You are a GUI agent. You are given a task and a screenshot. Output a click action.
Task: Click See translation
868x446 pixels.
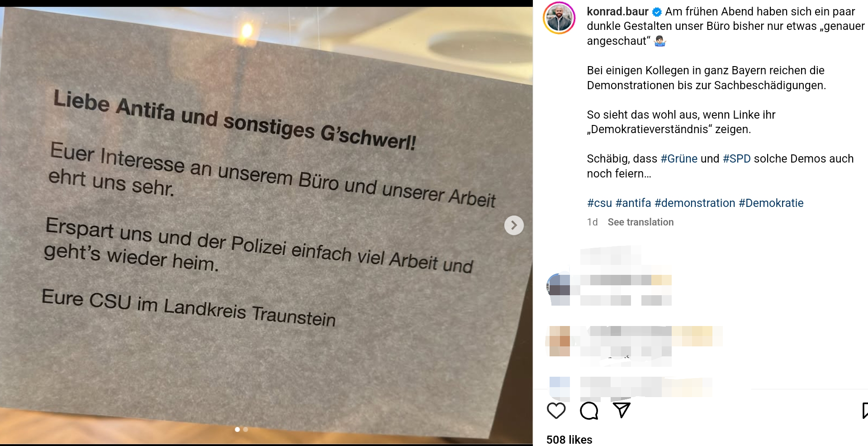tap(640, 222)
